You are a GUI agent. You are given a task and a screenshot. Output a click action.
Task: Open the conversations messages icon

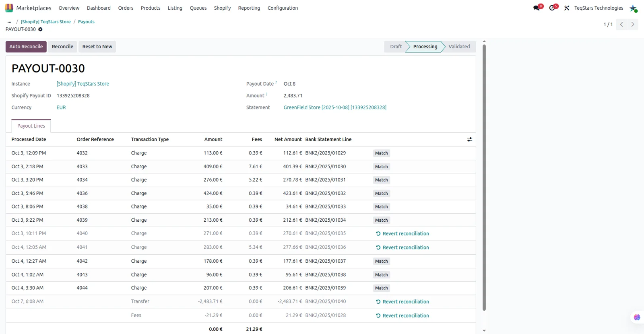537,8
